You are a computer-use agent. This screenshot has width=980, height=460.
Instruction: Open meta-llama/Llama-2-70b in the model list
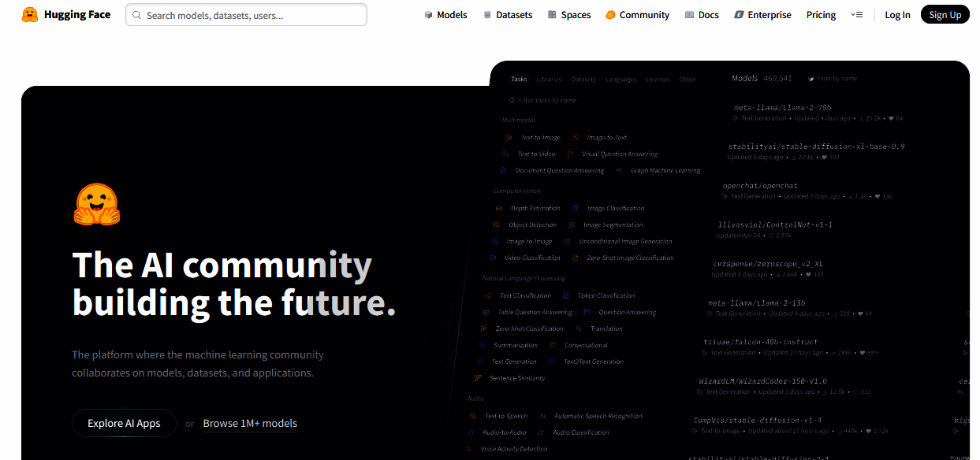coord(782,107)
